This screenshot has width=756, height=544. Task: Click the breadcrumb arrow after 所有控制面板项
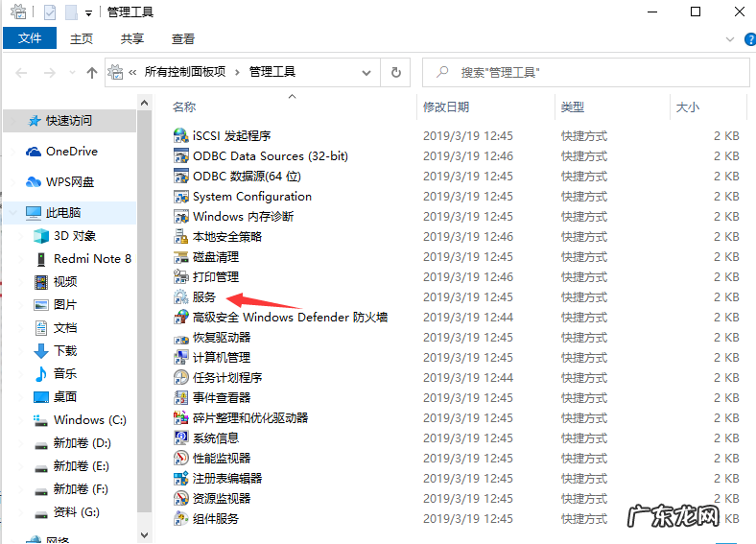click(237, 72)
